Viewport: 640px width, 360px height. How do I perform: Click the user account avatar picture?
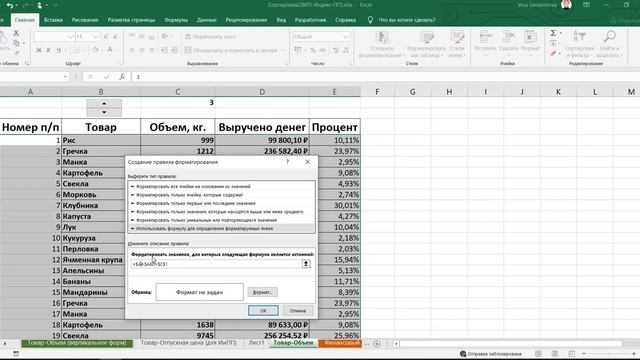(x=566, y=5)
